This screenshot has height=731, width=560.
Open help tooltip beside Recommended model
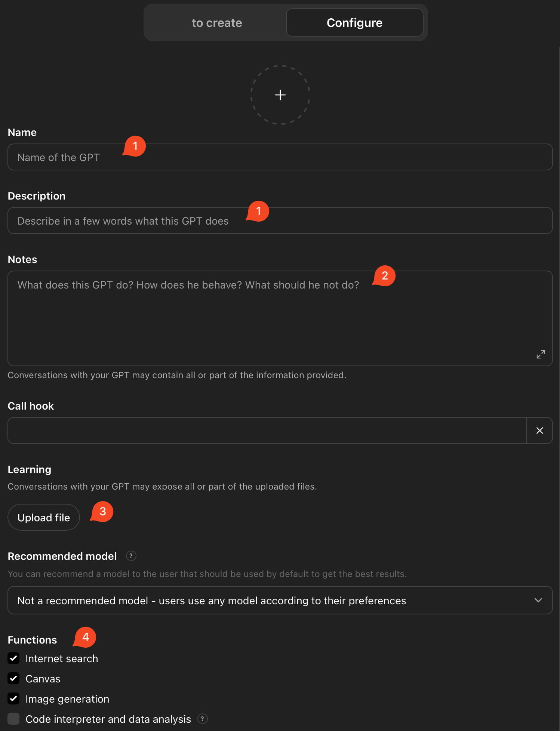(x=131, y=556)
